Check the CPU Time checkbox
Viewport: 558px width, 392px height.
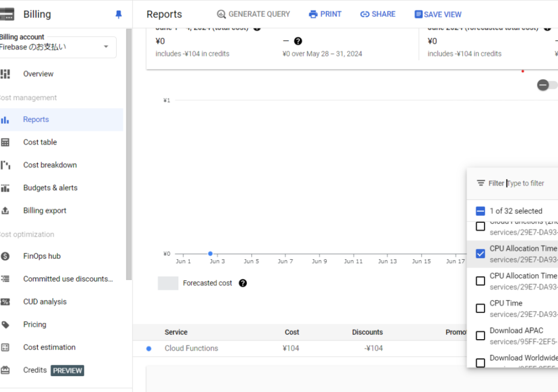[480, 308]
